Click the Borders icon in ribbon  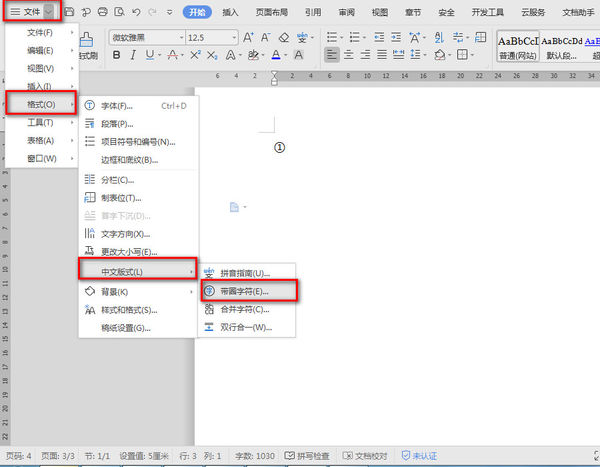click(462, 55)
